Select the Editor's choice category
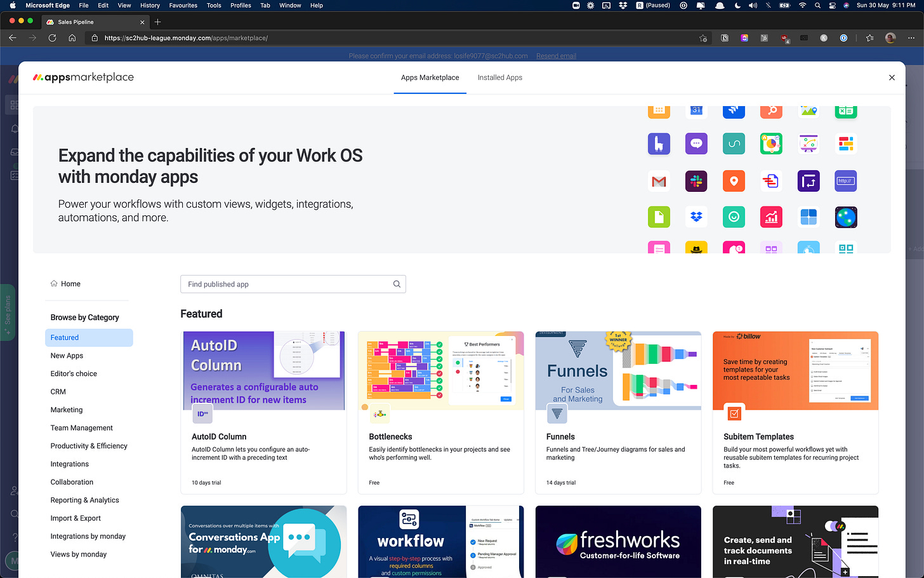This screenshot has height=578, width=924. [74, 374]
